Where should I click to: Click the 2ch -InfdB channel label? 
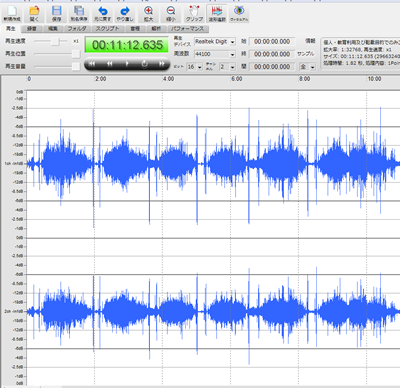[14, 311]
